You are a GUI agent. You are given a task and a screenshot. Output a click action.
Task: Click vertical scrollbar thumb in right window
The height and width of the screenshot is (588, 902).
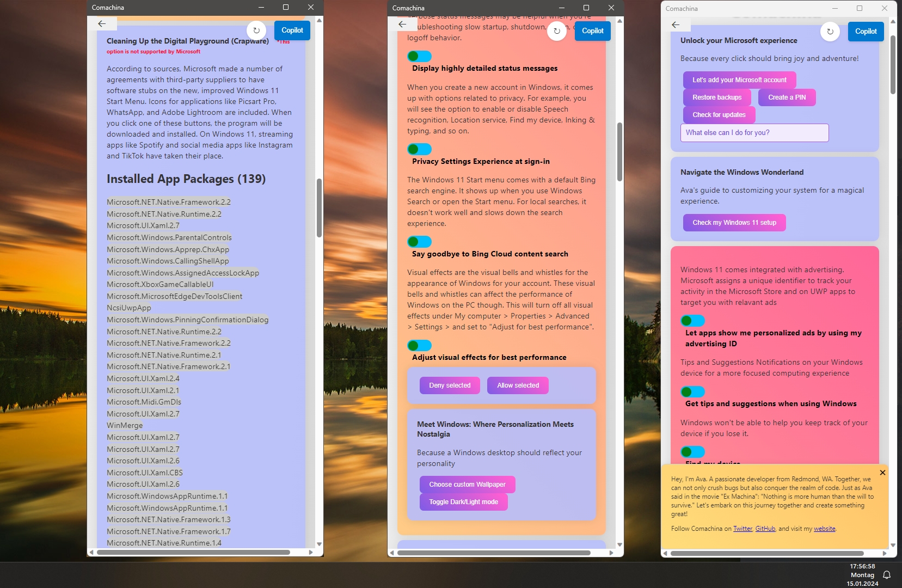pyautogui.click(x=893, y=65)
